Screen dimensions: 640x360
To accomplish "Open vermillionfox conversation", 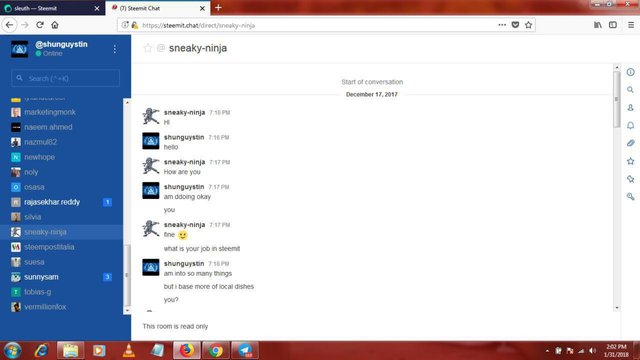I will coord(61,307).
